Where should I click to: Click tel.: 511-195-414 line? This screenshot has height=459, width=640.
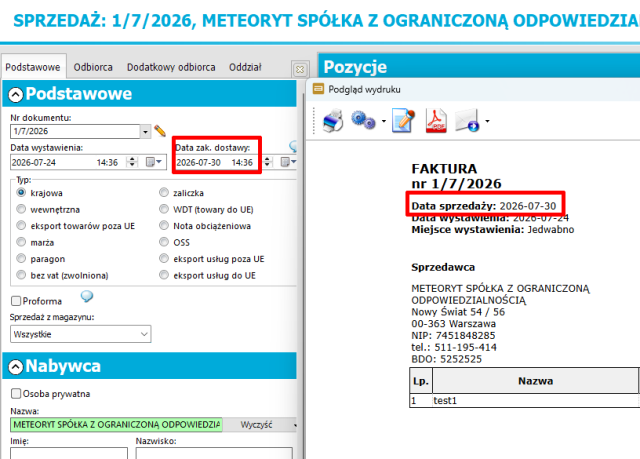454,347
